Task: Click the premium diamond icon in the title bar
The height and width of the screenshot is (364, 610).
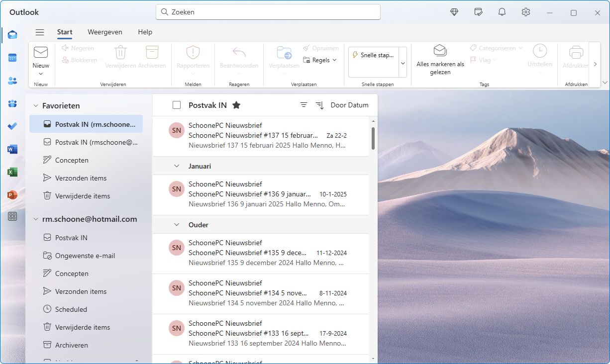Action: [454, 12]
